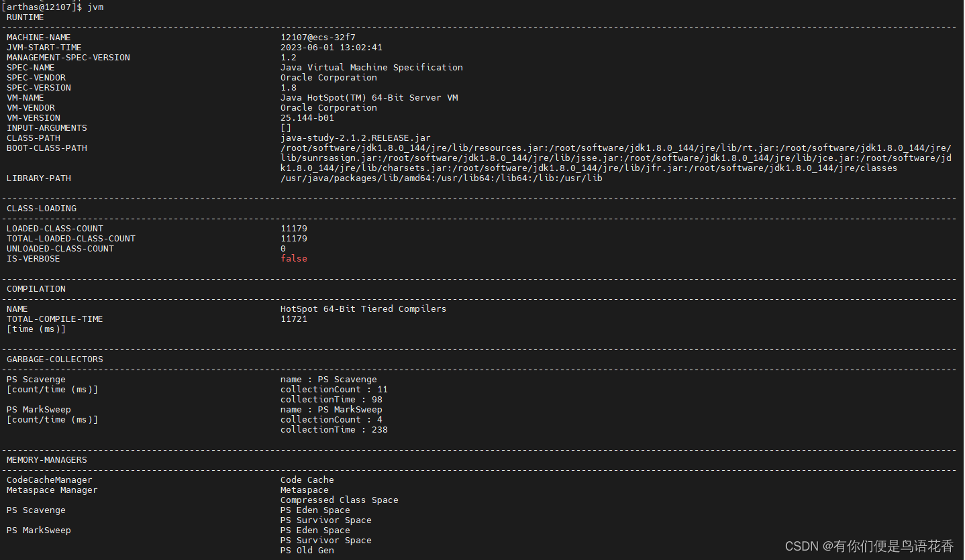This screenshot has width=965, height=560.
Task: Select 'Oracle Corporation' in the SPEC-VENDOR row
Action: pyautogui.click(x=329, y=78)
